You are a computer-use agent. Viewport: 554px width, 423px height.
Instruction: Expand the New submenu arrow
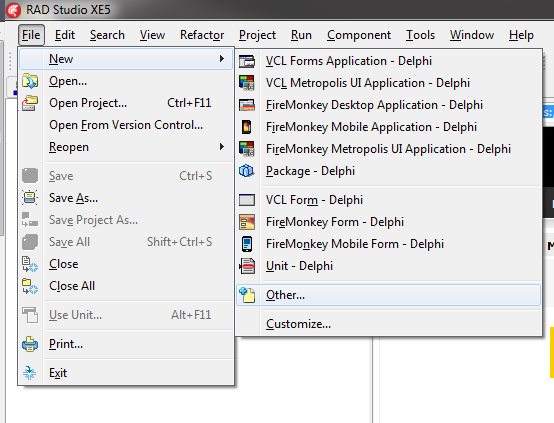pyautogui.click(x=222, y=58)
